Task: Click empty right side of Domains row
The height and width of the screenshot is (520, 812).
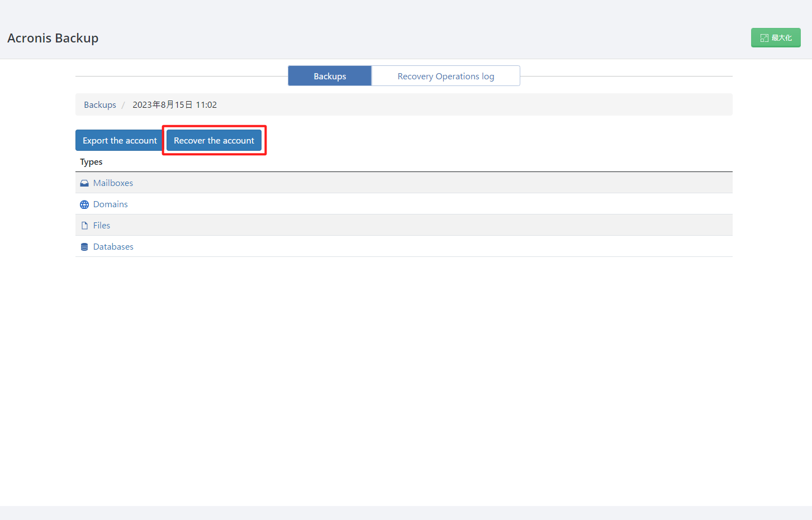Action: pos(503,204)
